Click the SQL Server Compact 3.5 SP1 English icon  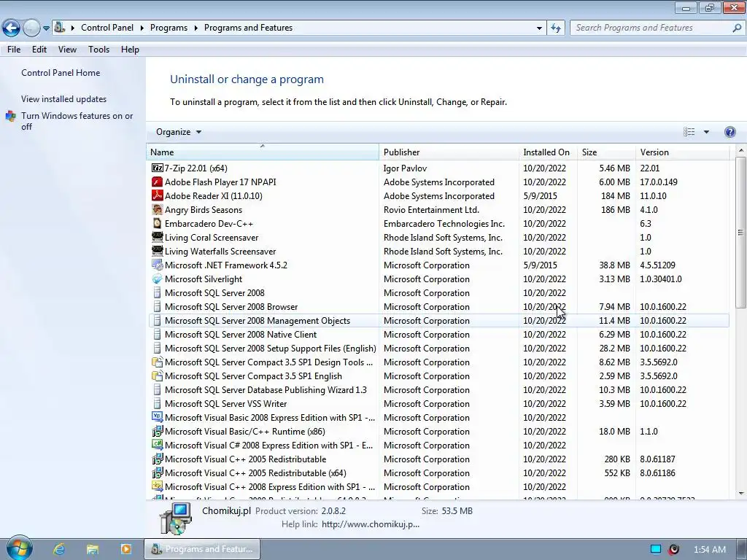click(158, 376)
